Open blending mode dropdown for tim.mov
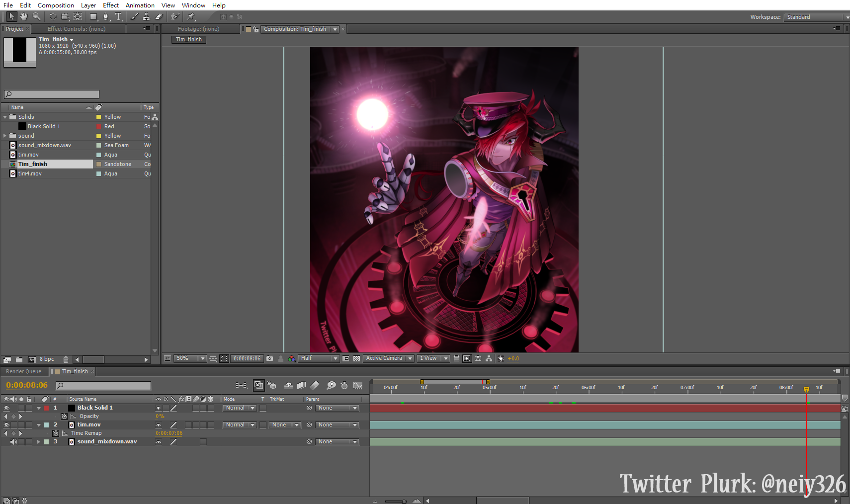This screenshot has width=850, height=504. point(240,425)
